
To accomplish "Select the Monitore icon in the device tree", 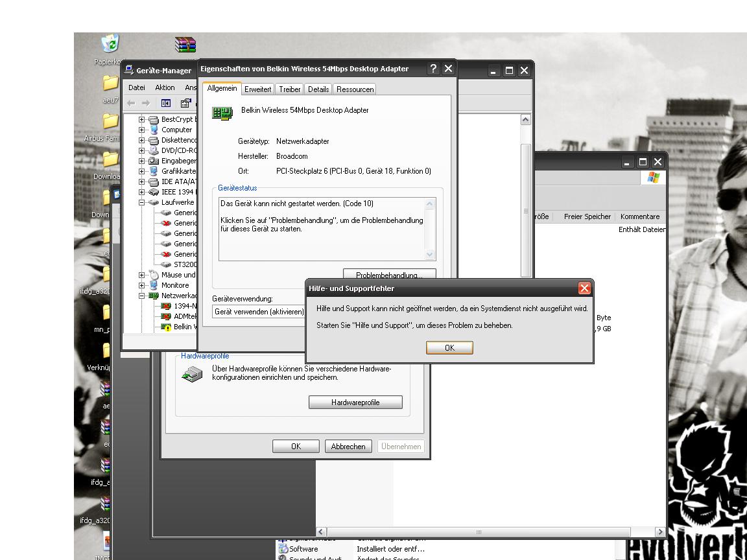I will [154, 285].
